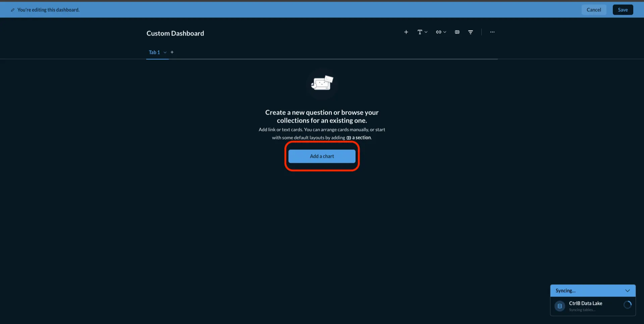Click the CtrlB Data Lake database icon

[559, 306]
